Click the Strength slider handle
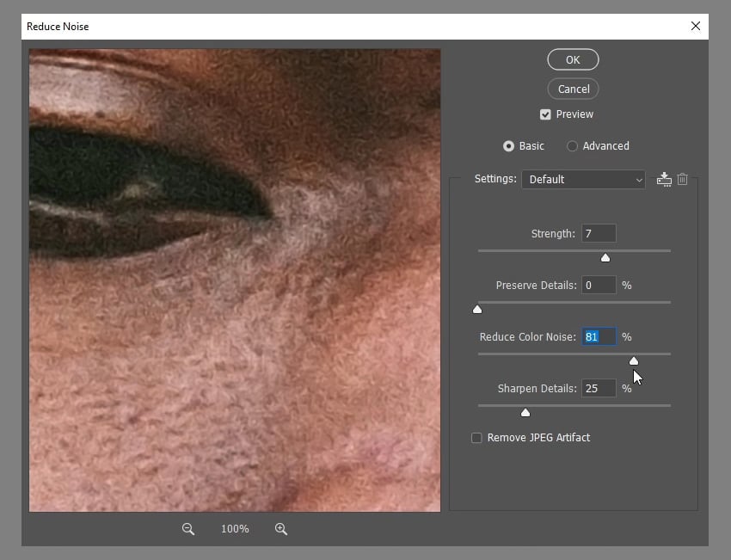The height and width of the screenshot is (560, 731). coord(605,258)
